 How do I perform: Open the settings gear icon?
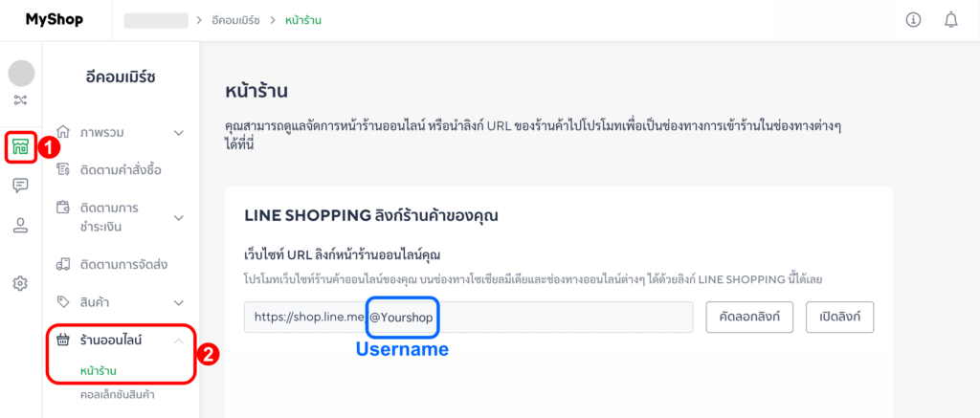tap(21, 283)
